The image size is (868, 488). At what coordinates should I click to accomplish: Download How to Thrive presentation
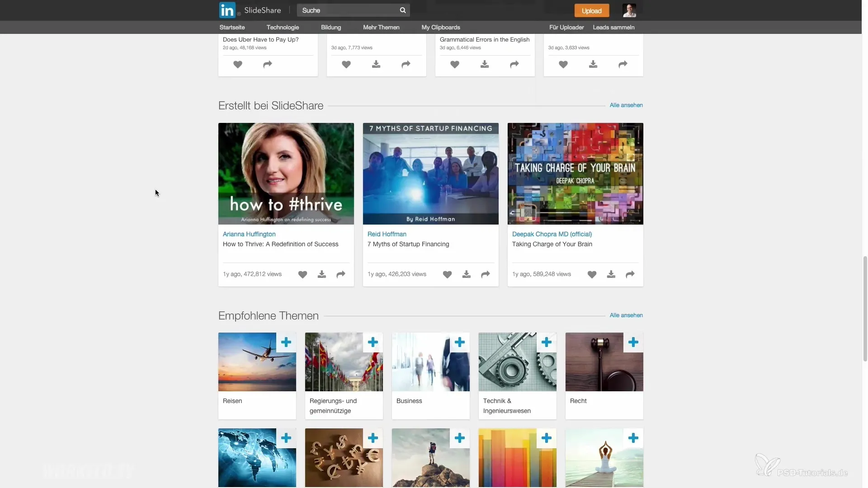pyautogui.click(x=322, y=274)
